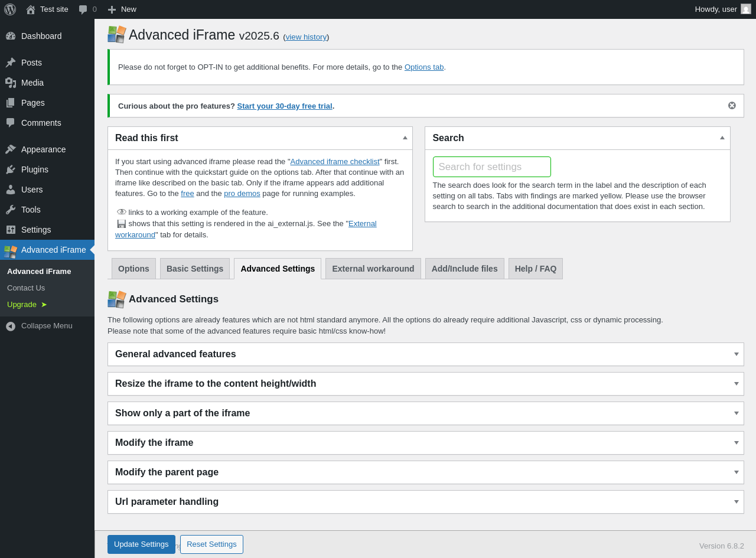The height and width of the screenshot is (558, 756).
Task: Click the Update Settings button
Action: point(141,544)
